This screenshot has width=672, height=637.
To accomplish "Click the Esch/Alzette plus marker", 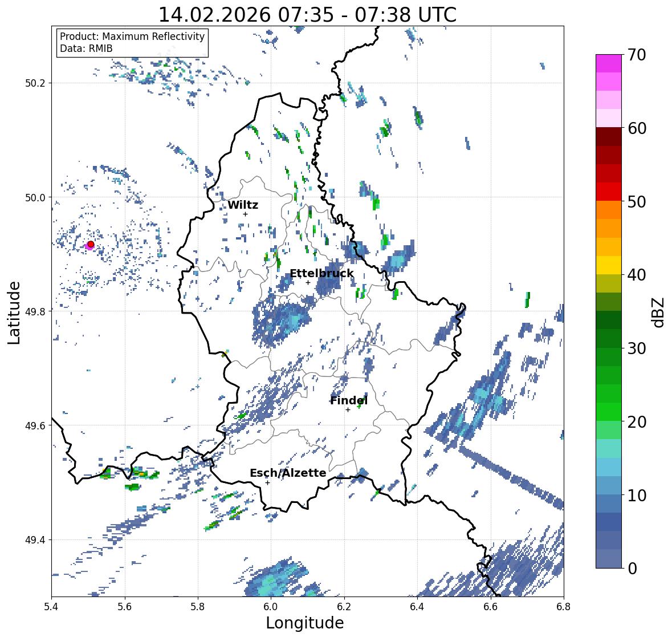I will pyautogui.click(x=267, y=482).
